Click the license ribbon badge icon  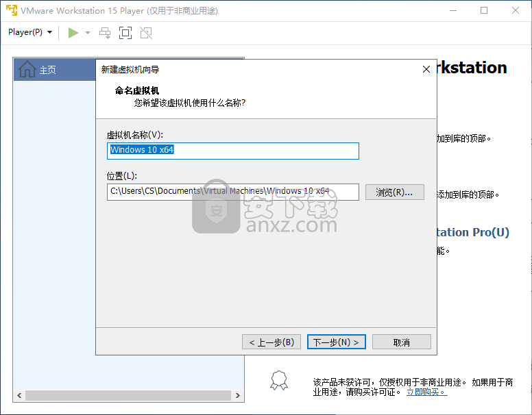pos(279,381)
